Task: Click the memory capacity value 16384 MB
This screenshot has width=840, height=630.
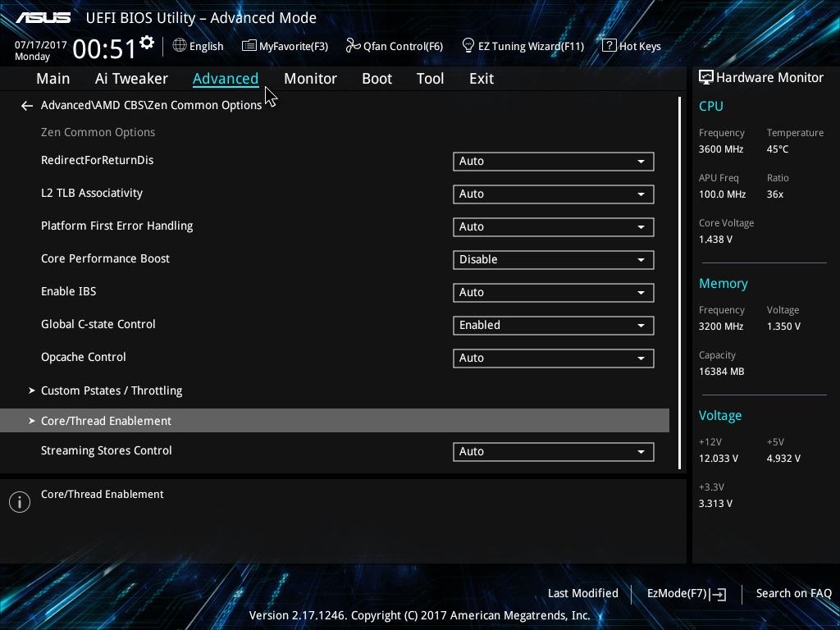Action: 721,372
